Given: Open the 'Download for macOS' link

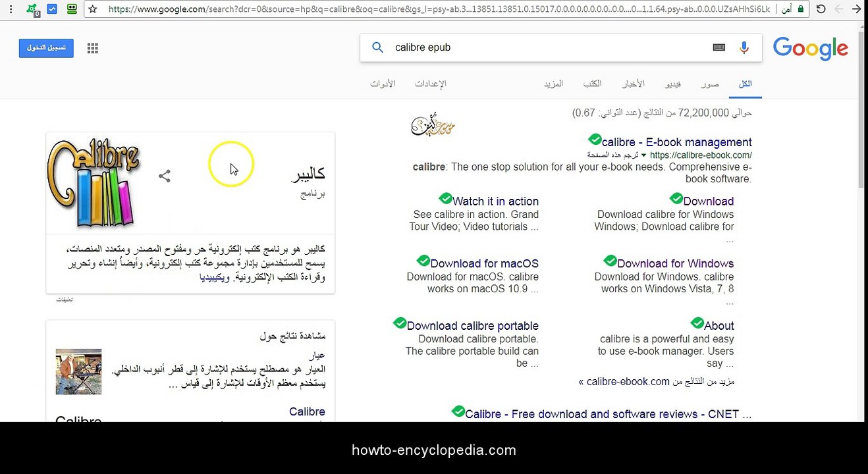Looking at the screenshot, I should (x=484, y=263).
